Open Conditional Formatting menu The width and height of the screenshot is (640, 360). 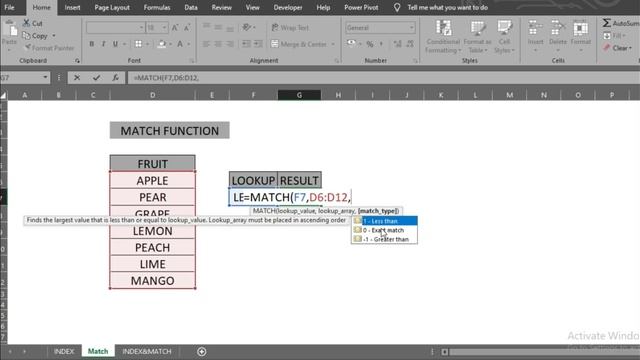click(x=443, y=37)
